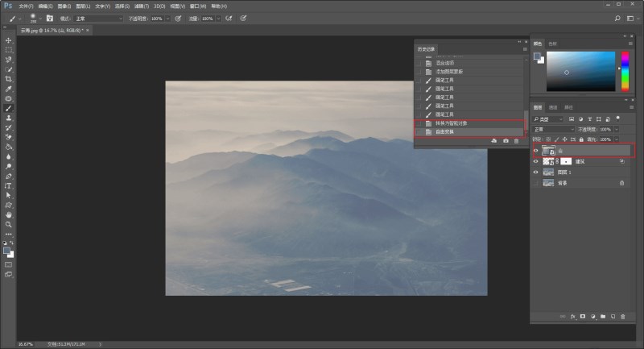Select the Horizontal Type tool
Screen dimensions: 644x349
[x=9, y=185]
